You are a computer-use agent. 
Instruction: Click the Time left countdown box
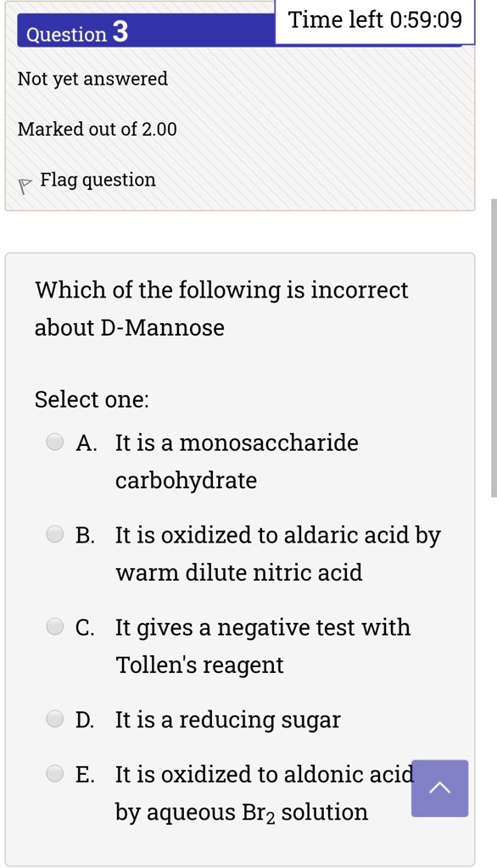pyautogui.click(x=375, y=21)
